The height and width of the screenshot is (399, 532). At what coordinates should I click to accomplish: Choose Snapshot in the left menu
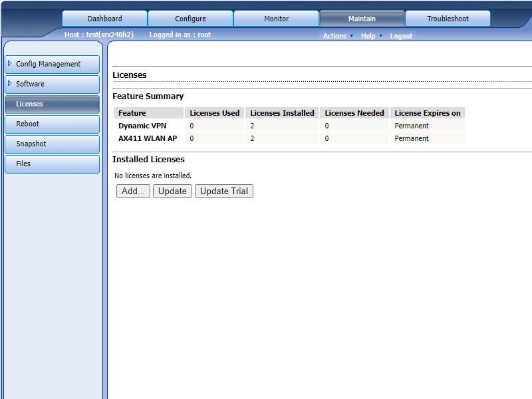coord(52,144)
